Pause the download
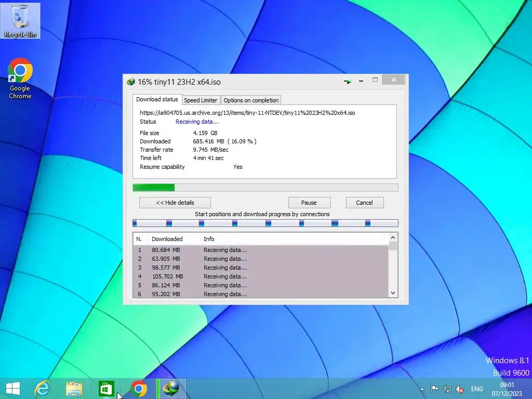This screenshot has height=399, width=532. tap(309, 203)
